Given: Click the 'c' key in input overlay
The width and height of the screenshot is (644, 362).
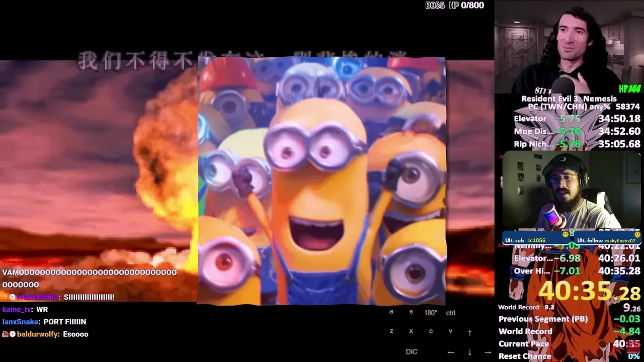Looking at the screenshot, I should pos(431,331).
